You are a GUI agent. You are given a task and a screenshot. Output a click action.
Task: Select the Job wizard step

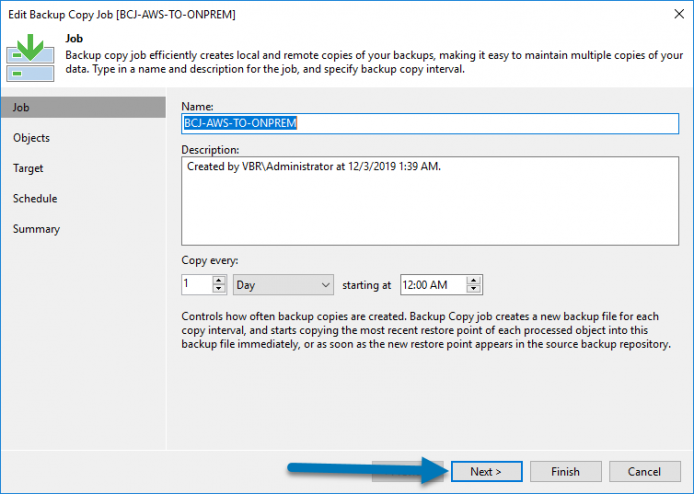(x=83, y=107)
